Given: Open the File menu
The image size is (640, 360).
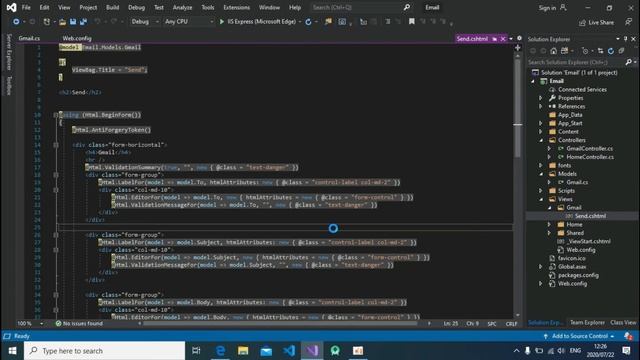Looking at the screenshot, I should (x=26, y=7).
